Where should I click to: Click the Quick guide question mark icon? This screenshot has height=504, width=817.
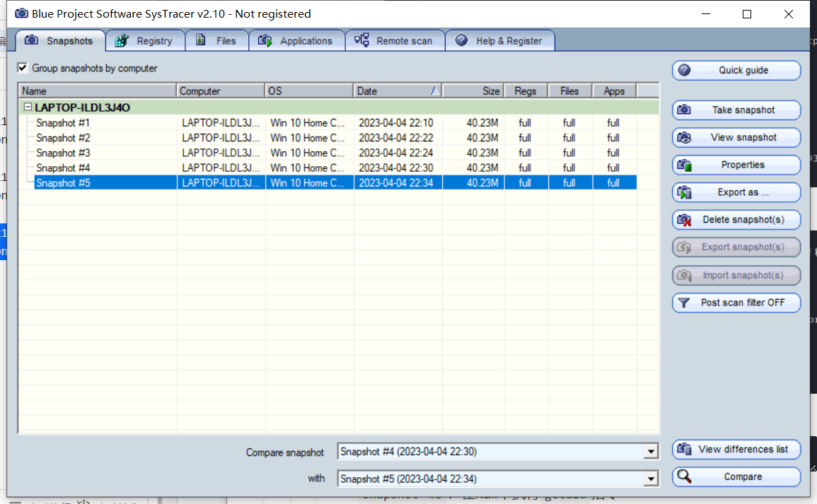pos(684,70)
